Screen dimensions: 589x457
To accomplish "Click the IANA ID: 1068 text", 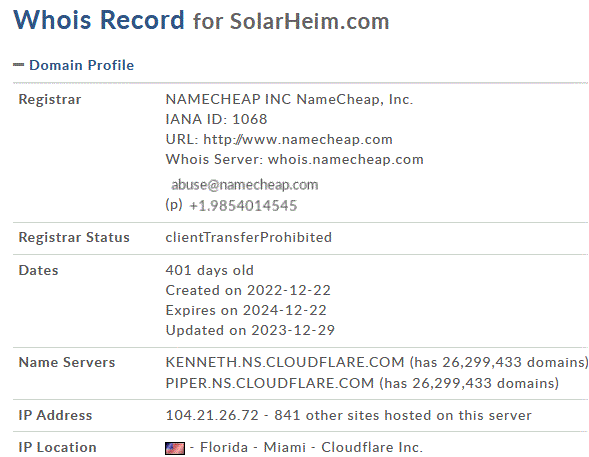I will pos(216,119).
